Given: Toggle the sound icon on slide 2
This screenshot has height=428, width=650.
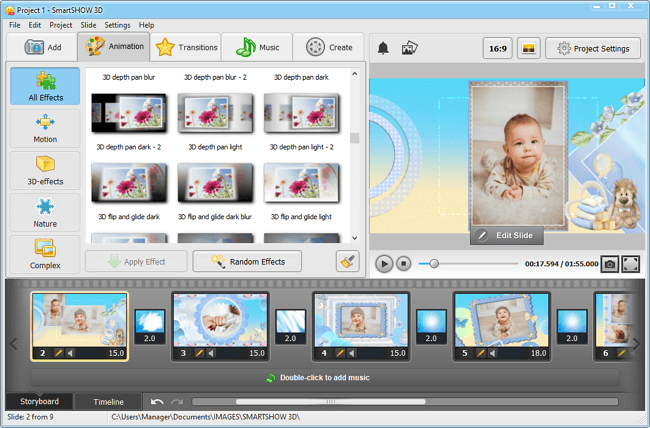Looking at the screenshot, I should coord(70,353).
